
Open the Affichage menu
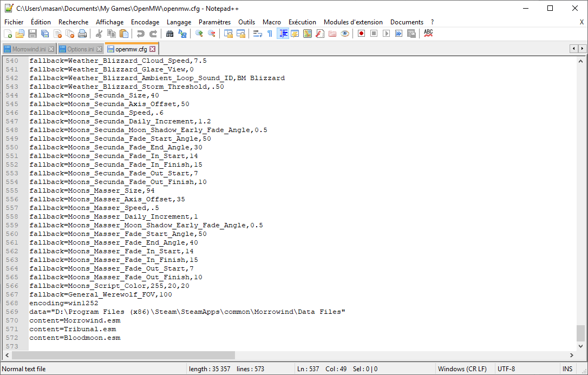tap(109, 22)
